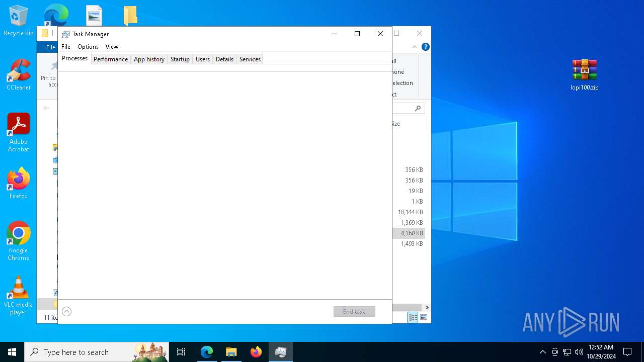This screenshot has height=362, width=644.
Task: Switch to the Services tab
Action: click(x=250, y=59)
